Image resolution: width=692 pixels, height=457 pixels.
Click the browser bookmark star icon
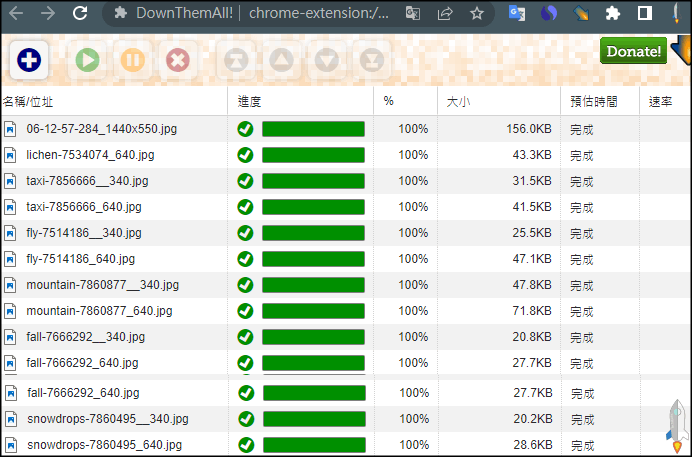[x=477, y=14]
